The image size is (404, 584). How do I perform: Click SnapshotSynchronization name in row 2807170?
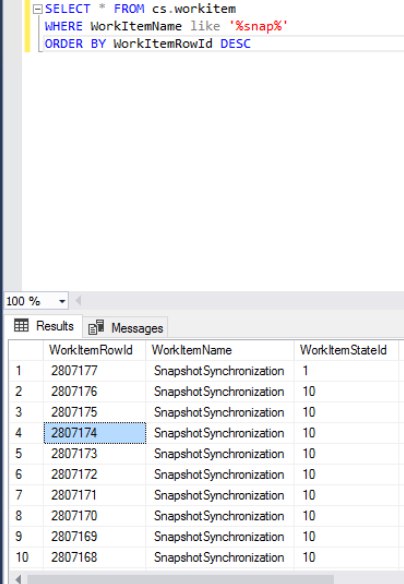pyautogui.click(x=219, y=516)
